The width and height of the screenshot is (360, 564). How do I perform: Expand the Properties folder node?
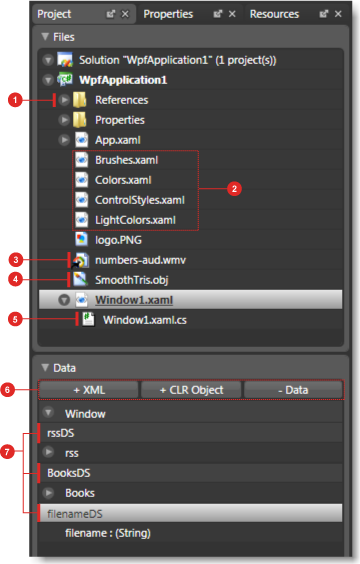[x=64, y=120]
